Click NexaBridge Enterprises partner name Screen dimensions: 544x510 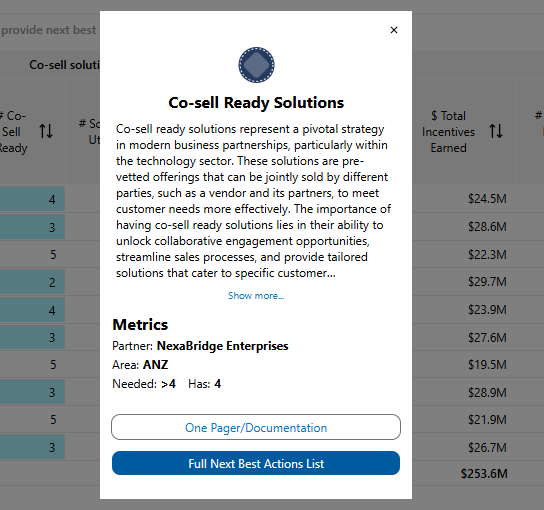pos(222,346)
